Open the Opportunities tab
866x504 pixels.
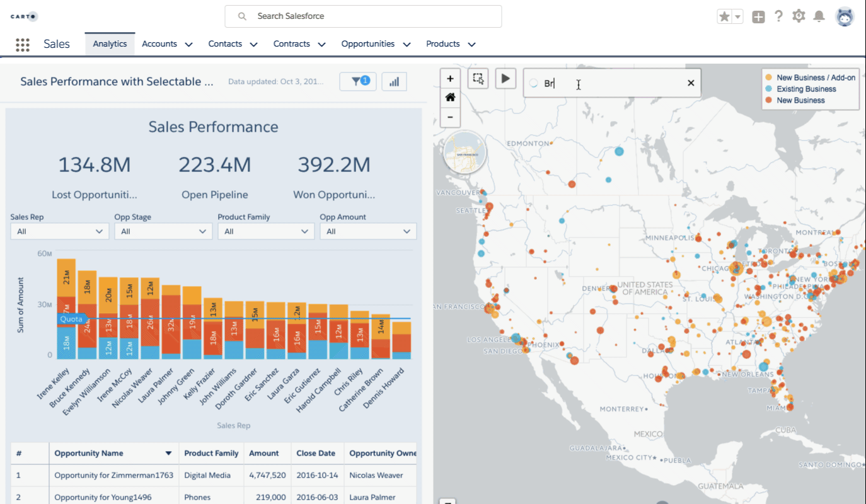click(x=367, y=44)
